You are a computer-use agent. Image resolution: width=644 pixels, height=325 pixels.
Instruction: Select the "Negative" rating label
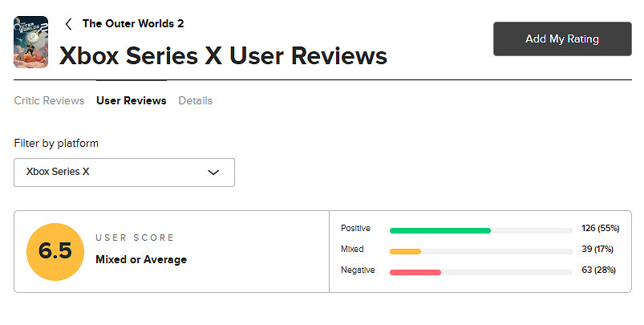point(358,270)
